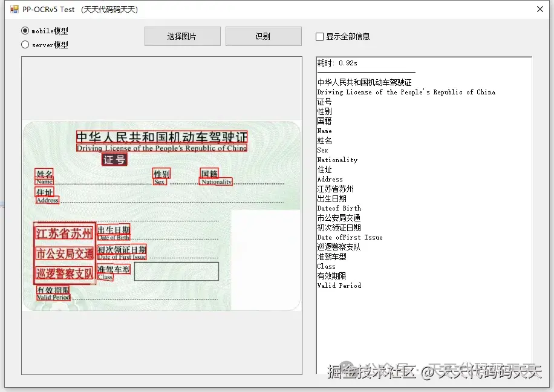The height and width of the screenshot is (392, 554).
Task: Click the Valid Period line at results bottom
Action: point(339,286)
